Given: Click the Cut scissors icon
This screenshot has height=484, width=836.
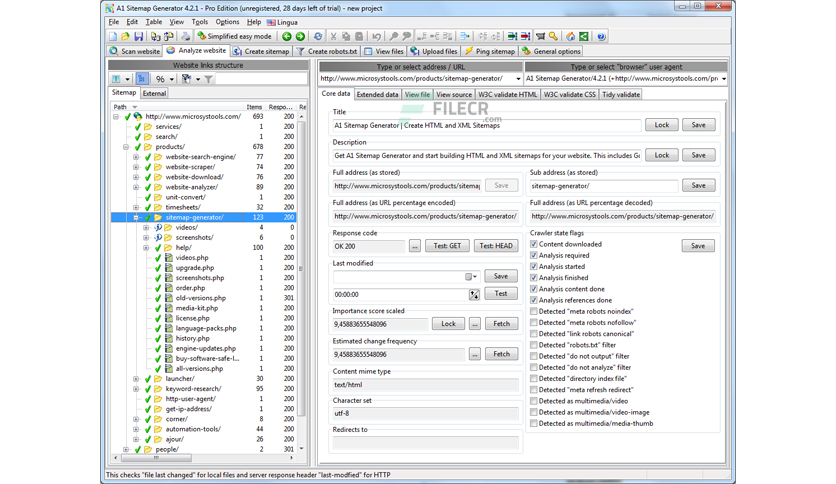Looking at the screenshot, I should 333,36.
